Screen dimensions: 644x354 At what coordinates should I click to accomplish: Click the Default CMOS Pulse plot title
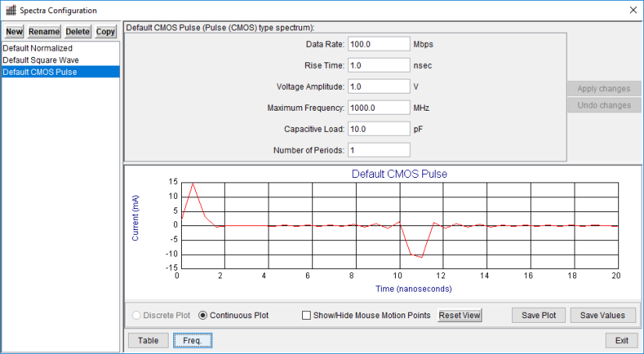pos(399,174)
